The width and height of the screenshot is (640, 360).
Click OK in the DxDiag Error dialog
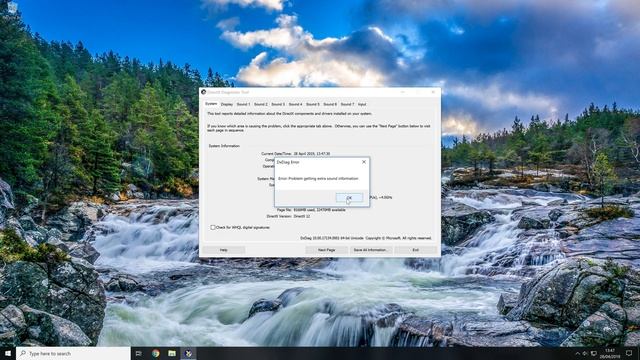coord(349,198)
